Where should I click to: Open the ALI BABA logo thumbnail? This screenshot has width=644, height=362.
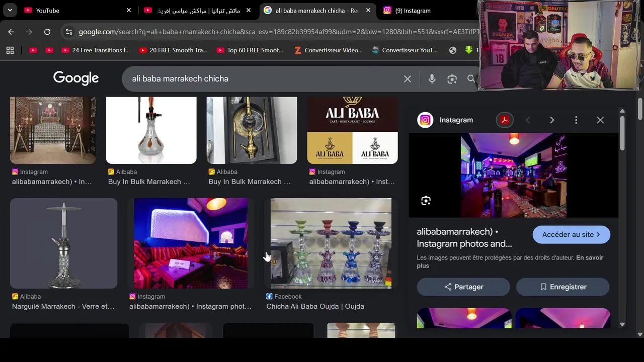click(x=352, y=130)
